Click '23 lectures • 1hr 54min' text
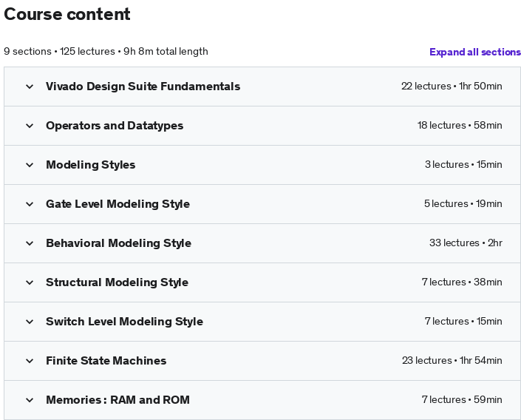521x420 pixels. pyautogui.click(x=452, y=360)
